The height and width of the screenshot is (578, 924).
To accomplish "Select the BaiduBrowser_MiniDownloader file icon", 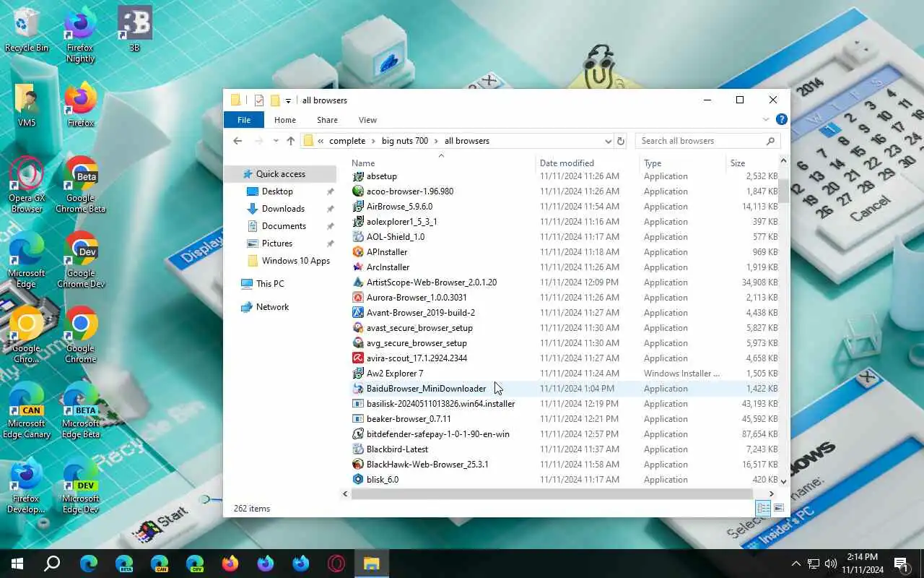I will coord(357,389).
